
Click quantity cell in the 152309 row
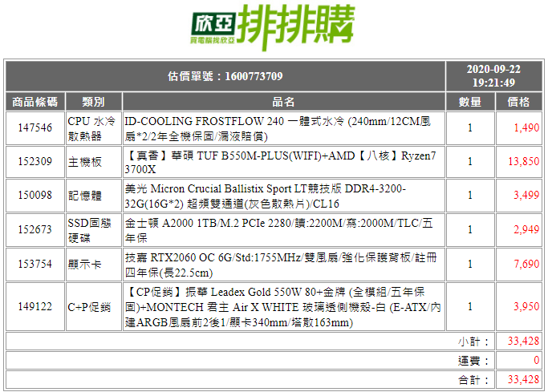click(470, 162)
